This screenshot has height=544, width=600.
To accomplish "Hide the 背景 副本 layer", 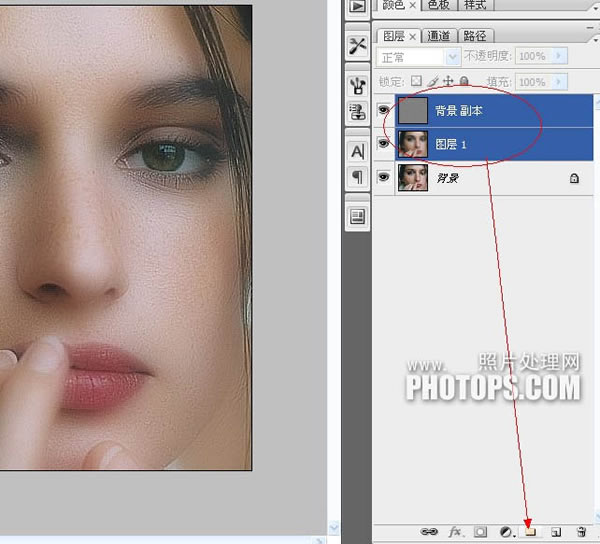I will 383,111.
